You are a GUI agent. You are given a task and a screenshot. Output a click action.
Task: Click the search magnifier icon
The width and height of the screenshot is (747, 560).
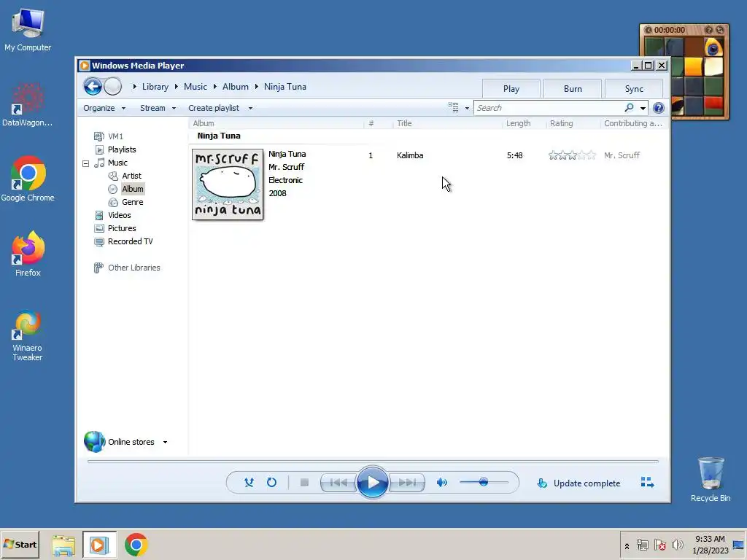pos(629,108)
